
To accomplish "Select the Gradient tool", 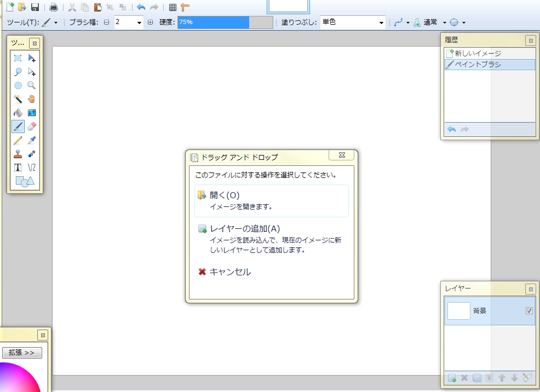I will point(32,113).
